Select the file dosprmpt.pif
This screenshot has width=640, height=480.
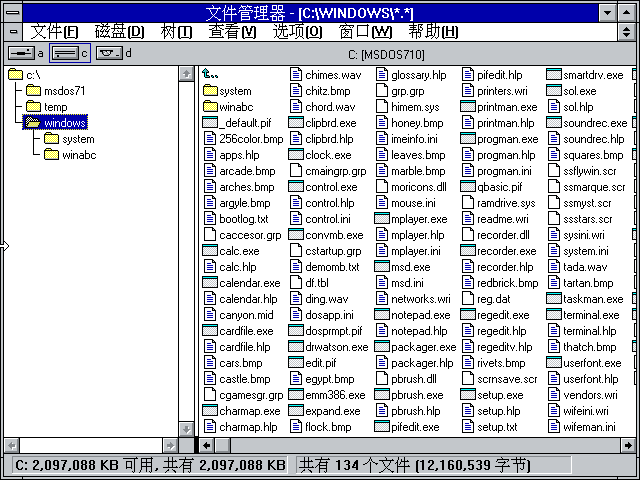click(x=326, y=331)
